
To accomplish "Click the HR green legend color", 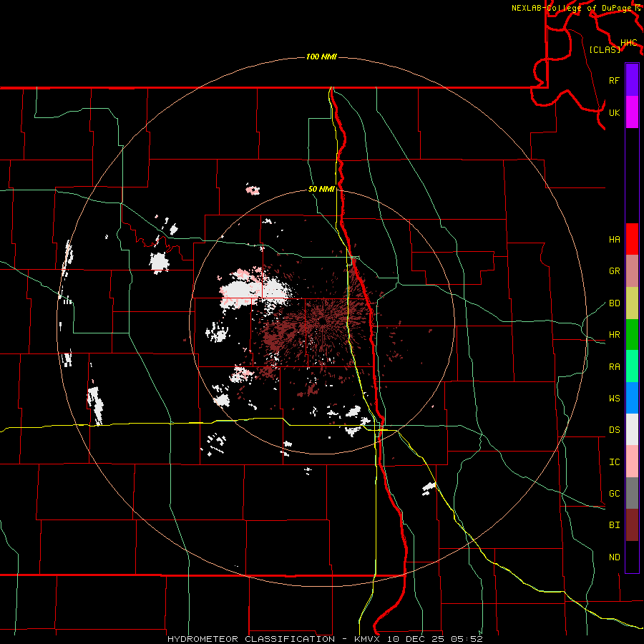I will [x=632, y=335].
